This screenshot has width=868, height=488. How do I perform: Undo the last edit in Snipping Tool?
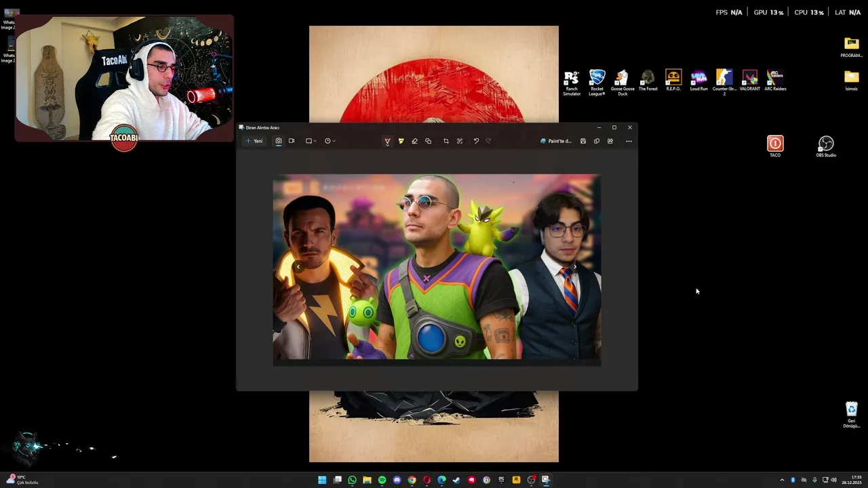coord(476,141)
